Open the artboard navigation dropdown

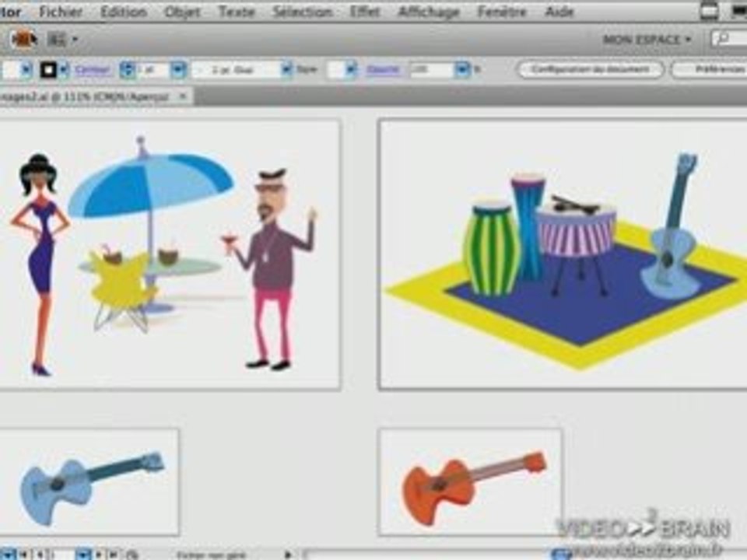click(83, 555)
